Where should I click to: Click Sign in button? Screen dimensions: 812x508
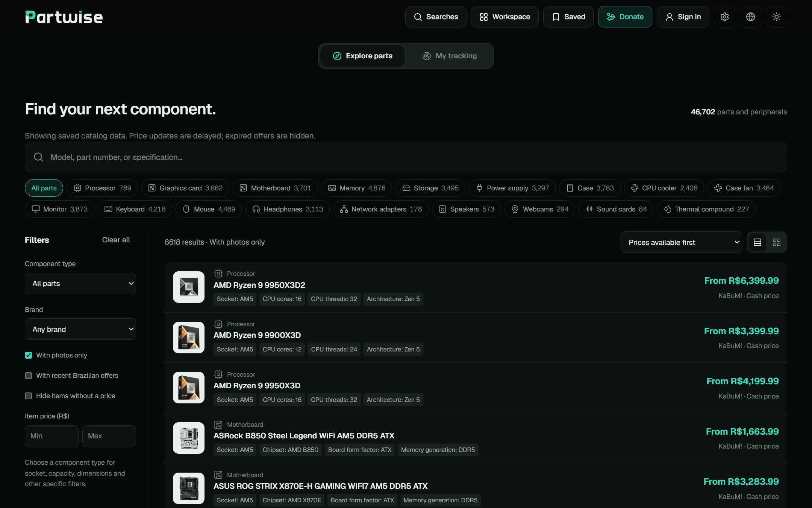pos(683,17)
